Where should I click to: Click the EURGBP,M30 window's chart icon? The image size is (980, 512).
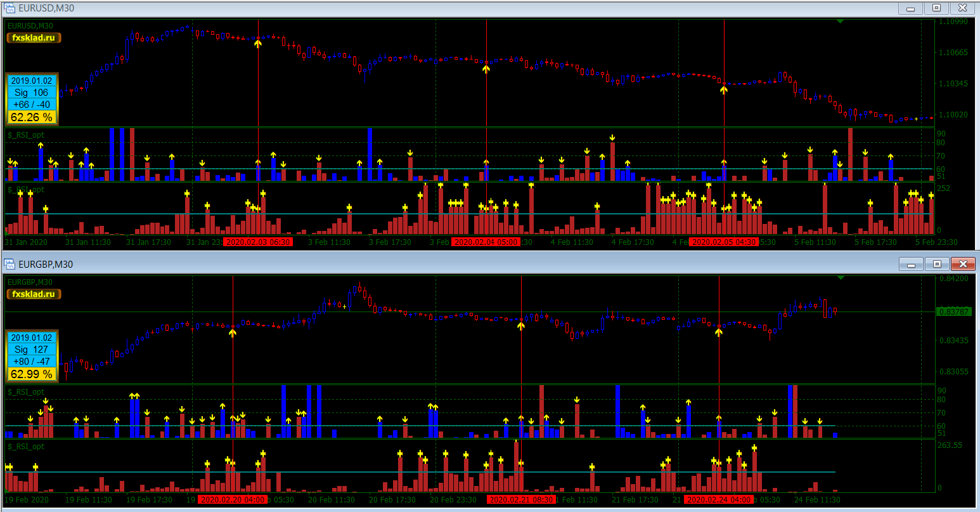[10, 264]
